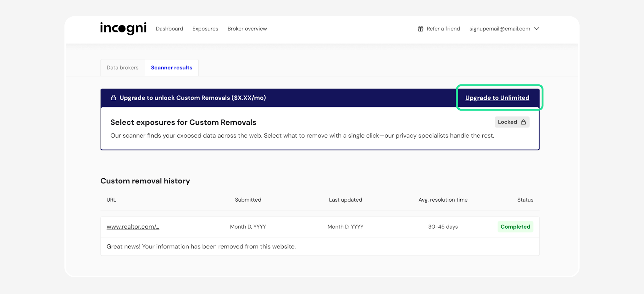Click the Great news removal message
Image resolution: width=644 pixels, height=294 pixels.
click(x=201, y=247)
